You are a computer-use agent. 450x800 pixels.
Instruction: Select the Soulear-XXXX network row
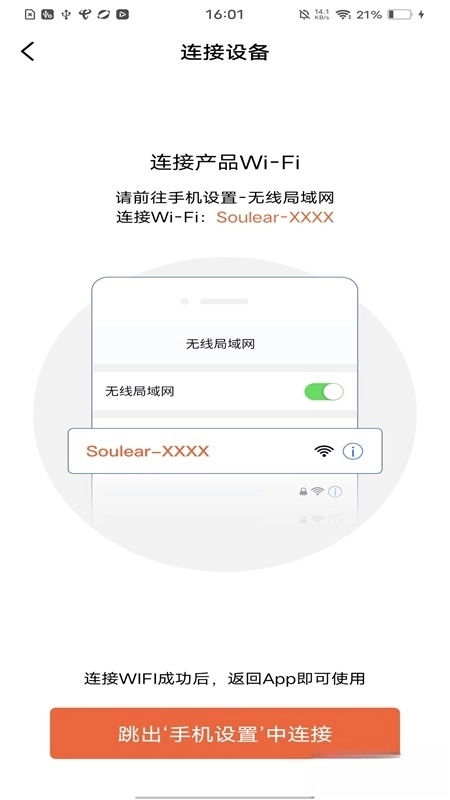[225, 451]
